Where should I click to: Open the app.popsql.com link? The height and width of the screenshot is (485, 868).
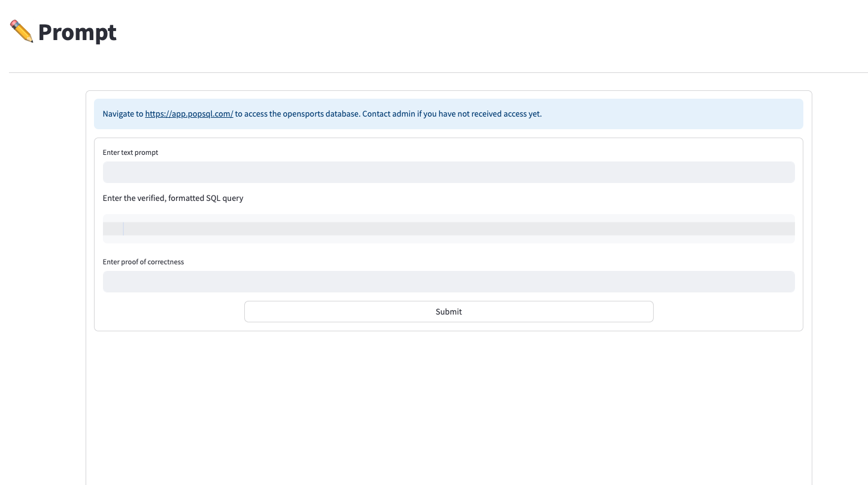coord(189,114)
